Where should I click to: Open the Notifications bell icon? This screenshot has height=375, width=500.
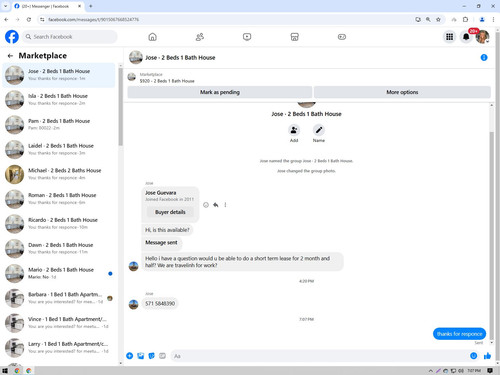466,37
